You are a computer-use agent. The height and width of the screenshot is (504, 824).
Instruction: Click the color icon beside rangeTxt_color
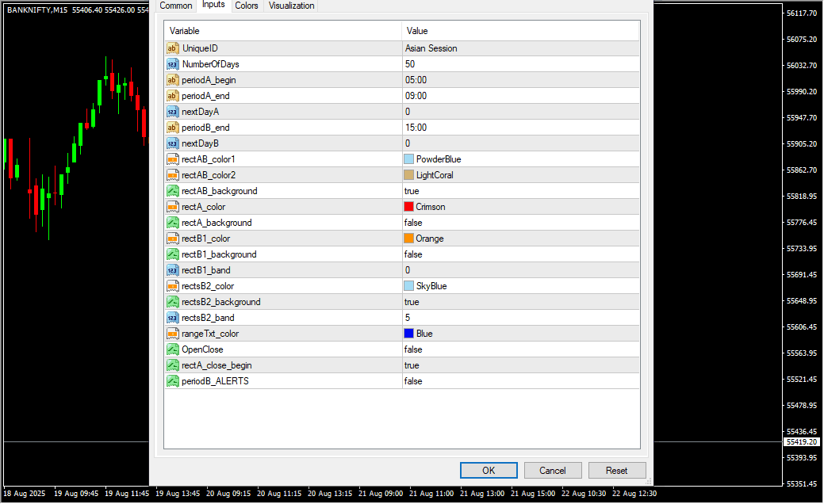[x=172, y=334]
